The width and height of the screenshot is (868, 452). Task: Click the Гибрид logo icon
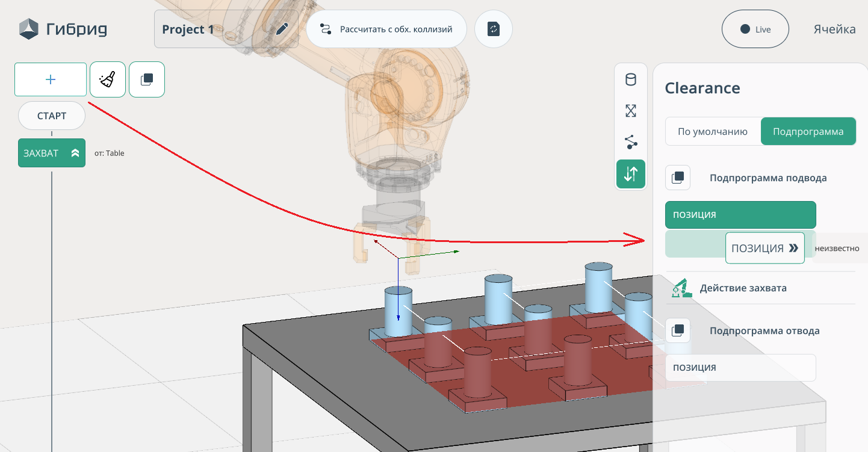point(28,29)
